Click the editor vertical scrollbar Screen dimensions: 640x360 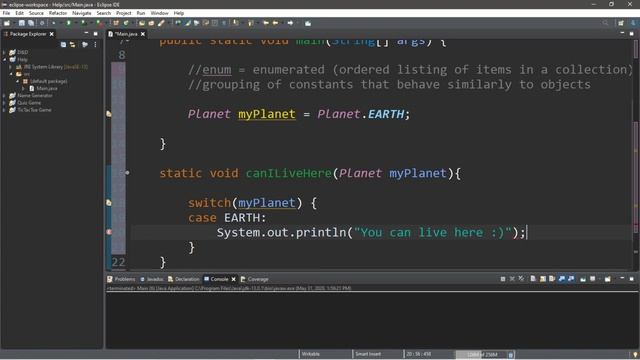pos(636,153)
